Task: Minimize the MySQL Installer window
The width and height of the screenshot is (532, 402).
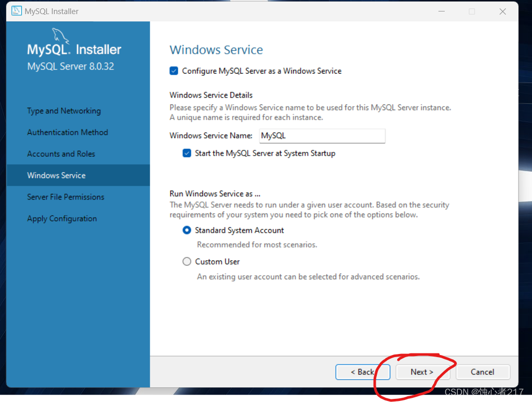Action: 442,11
